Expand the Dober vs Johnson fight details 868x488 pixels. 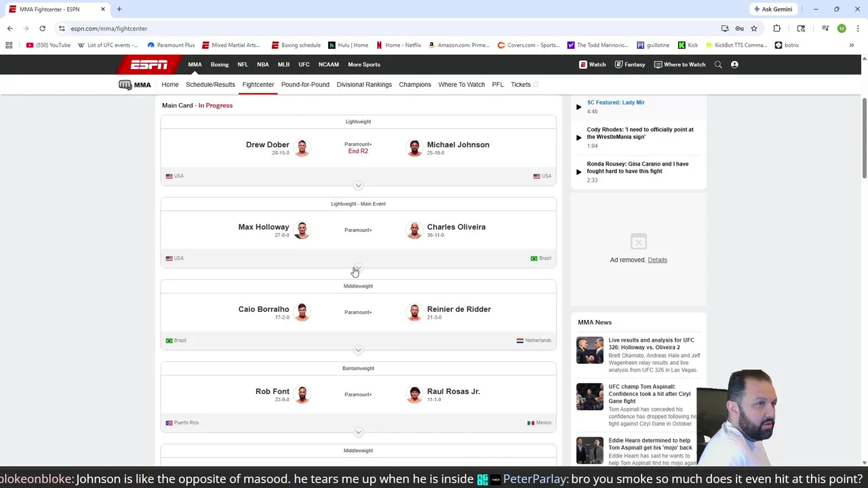(x=358, y=186)
